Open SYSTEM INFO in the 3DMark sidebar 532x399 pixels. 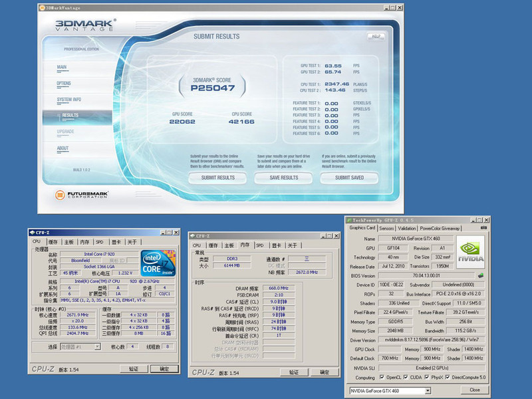tap(69, 99)
